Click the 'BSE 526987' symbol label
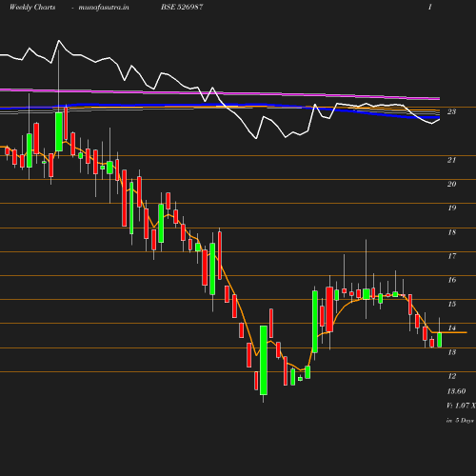 (x=182, y=7)
